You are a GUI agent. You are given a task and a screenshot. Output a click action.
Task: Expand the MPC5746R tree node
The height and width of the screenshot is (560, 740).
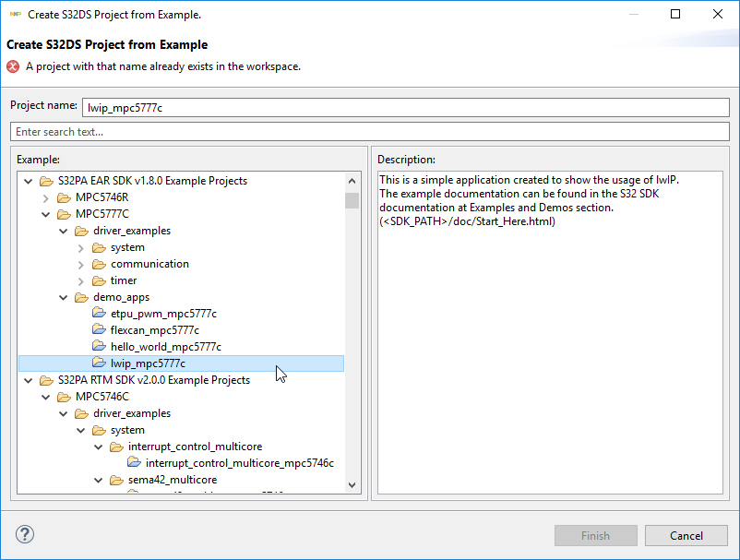pos(46,197)
